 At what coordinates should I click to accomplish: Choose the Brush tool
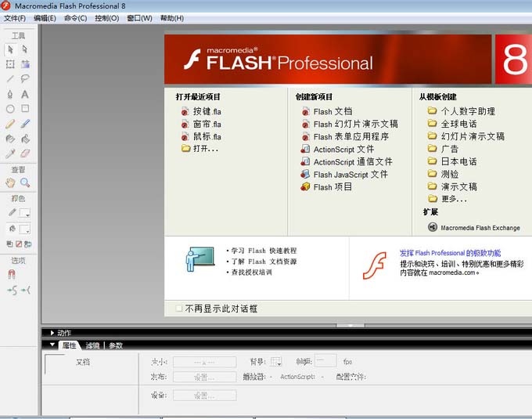25,124
